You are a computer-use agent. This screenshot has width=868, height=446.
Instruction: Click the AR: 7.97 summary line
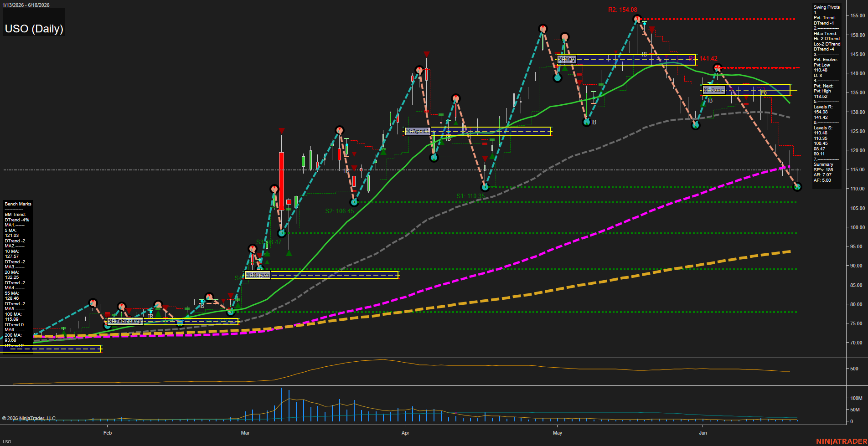(x=822, y=175)
